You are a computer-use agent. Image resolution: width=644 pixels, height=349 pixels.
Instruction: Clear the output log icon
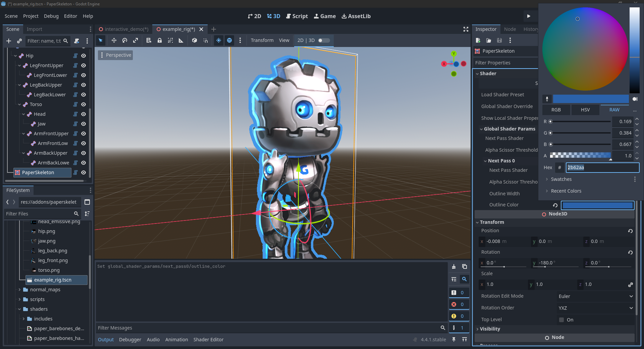click(454, 266)
